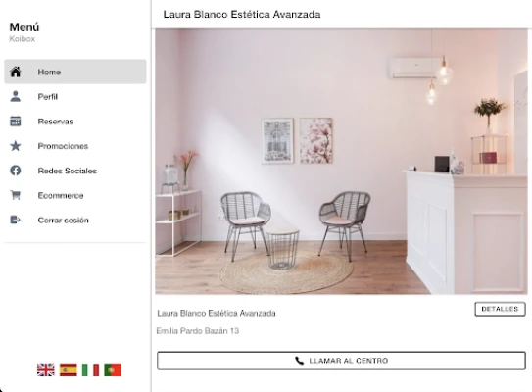Click the Cerrar sesión logout icon
Viewport: 532px width, 392px height.
[16, 220]
